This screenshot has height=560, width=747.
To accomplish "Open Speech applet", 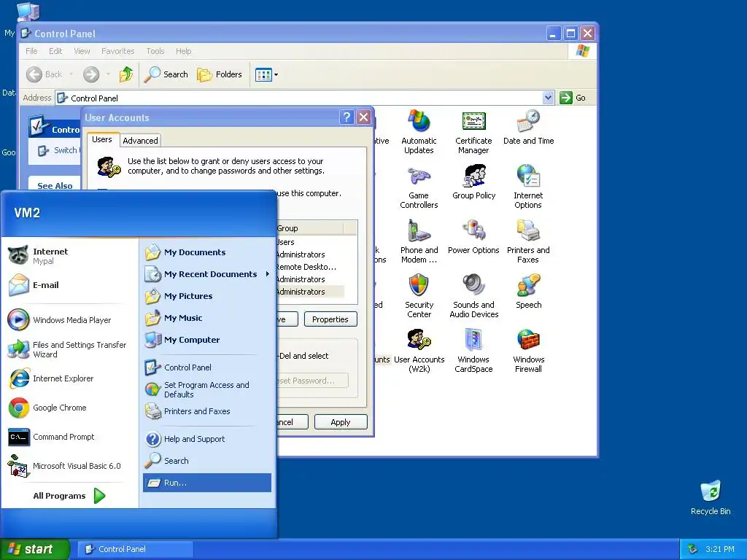I will pos(528,292).
